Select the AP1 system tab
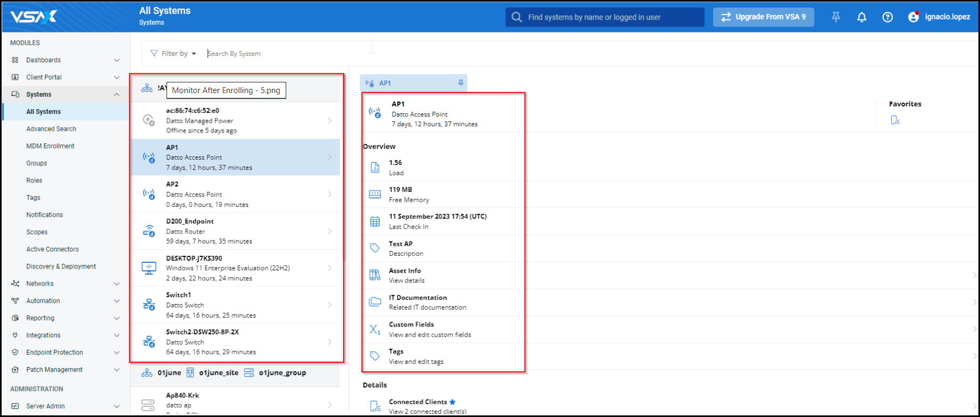This screenshot has height=417, width=980. pos(413,83)
